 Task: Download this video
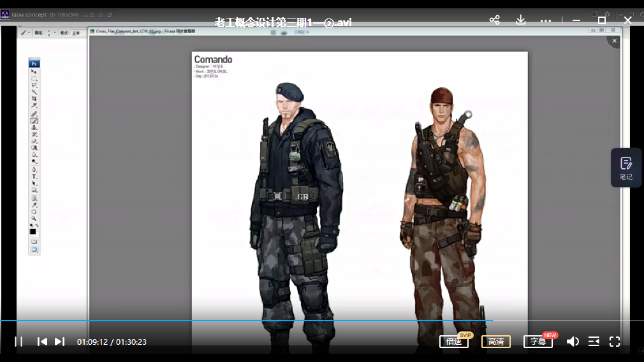pos(521,20)
